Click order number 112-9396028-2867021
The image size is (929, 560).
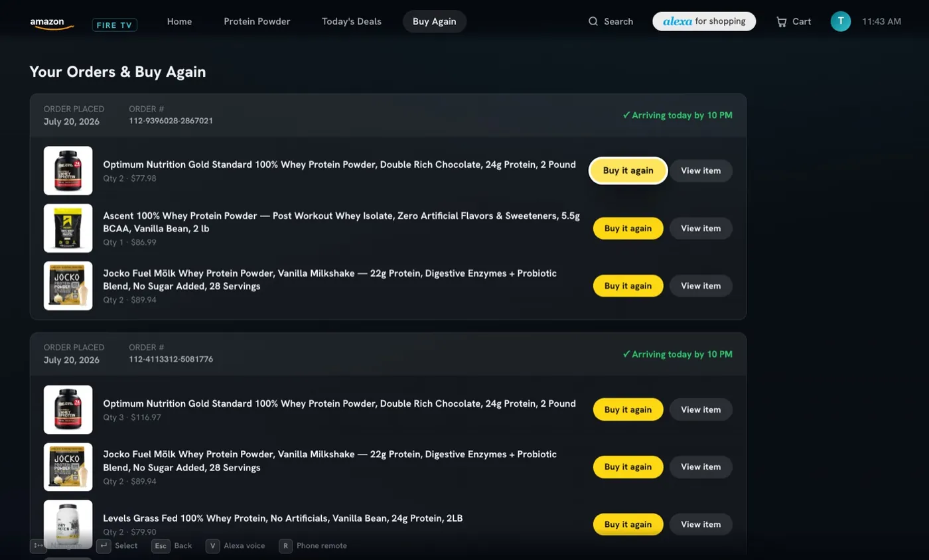pyautogui.click(x=171, y=121)
